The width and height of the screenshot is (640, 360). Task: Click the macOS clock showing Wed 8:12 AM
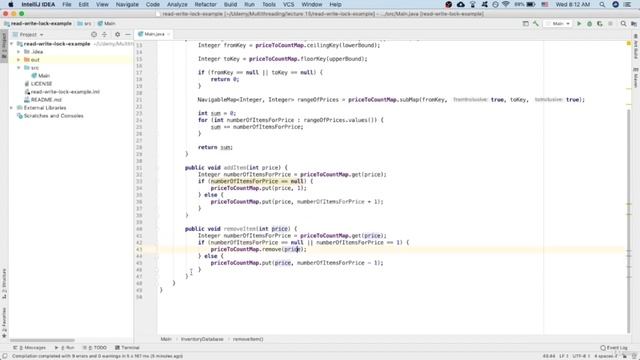(x=573, y=4)
